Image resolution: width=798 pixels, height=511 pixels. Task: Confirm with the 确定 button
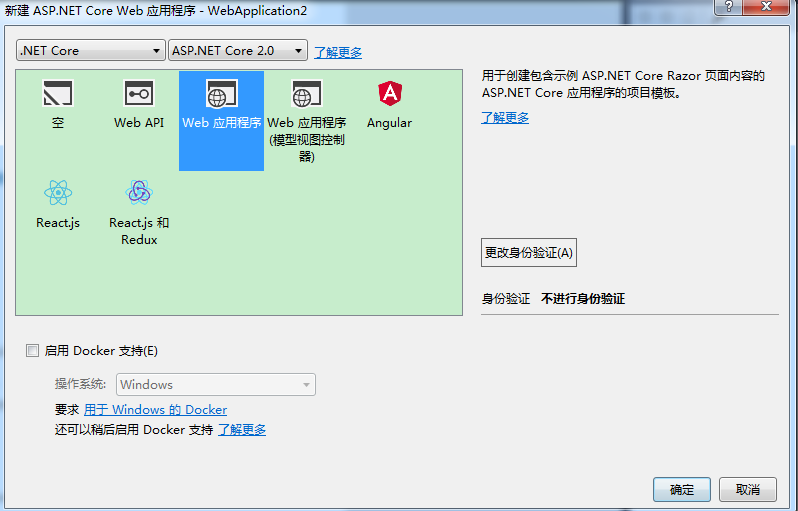681,490
